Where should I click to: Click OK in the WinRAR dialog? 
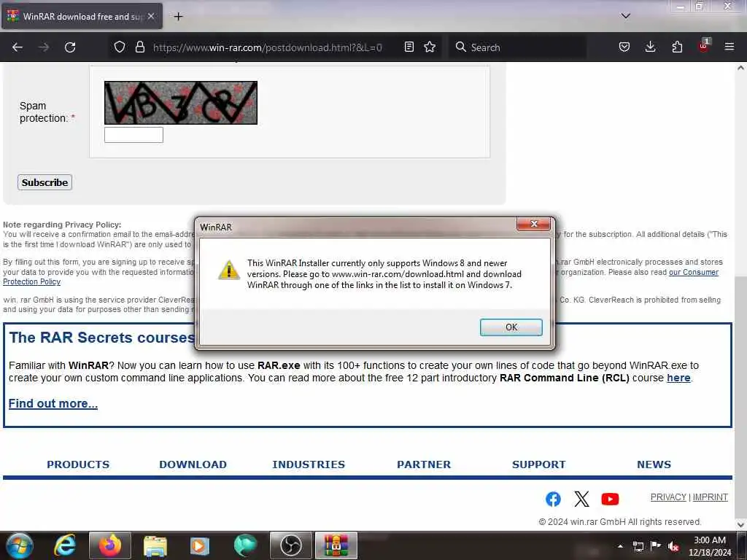[511, 327]
